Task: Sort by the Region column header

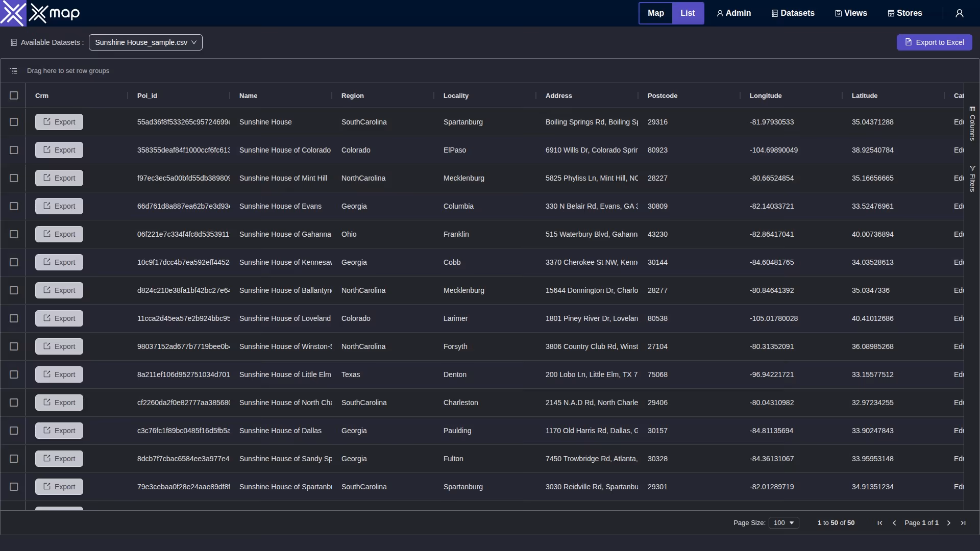Action: pyautogui.click(x=353, y=96)
